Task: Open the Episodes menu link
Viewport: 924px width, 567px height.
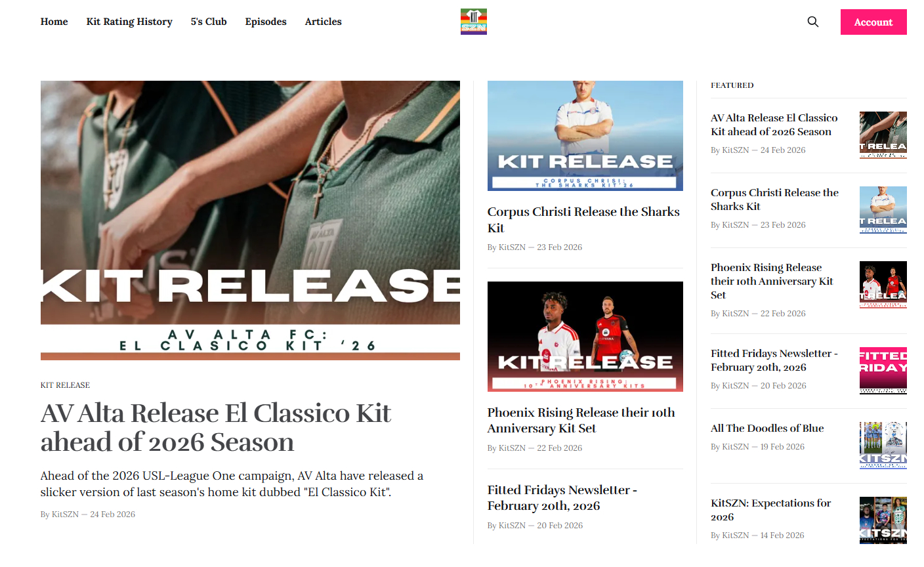Action: click(266, 22)
